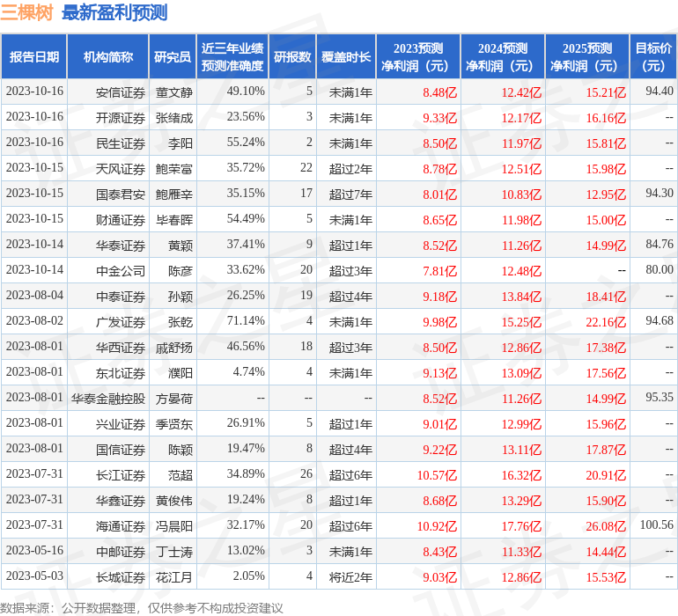
Task: Select the 华泰金融控股 institution cell
Action: tap(108, 398)
